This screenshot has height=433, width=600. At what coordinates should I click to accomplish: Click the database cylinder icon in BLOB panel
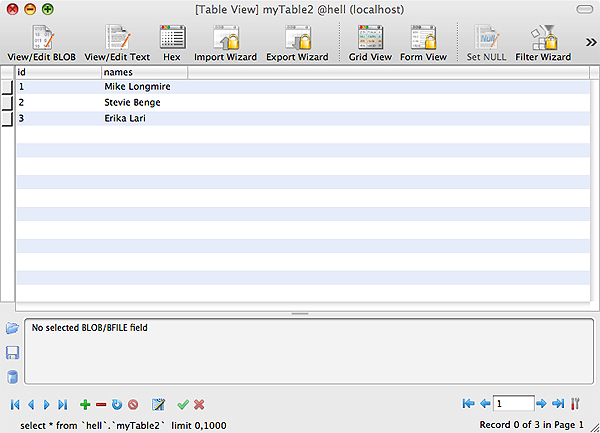(12, 377)
